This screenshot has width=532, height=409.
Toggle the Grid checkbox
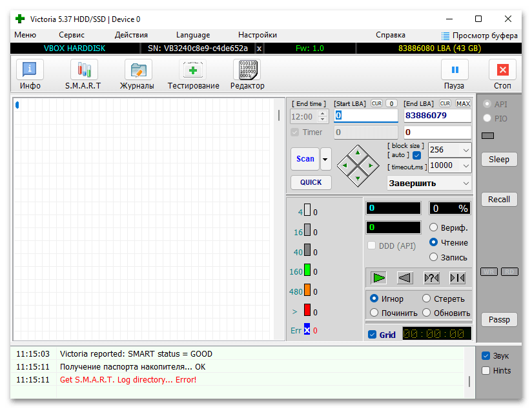pyautogui.click(x=372, y=335)
